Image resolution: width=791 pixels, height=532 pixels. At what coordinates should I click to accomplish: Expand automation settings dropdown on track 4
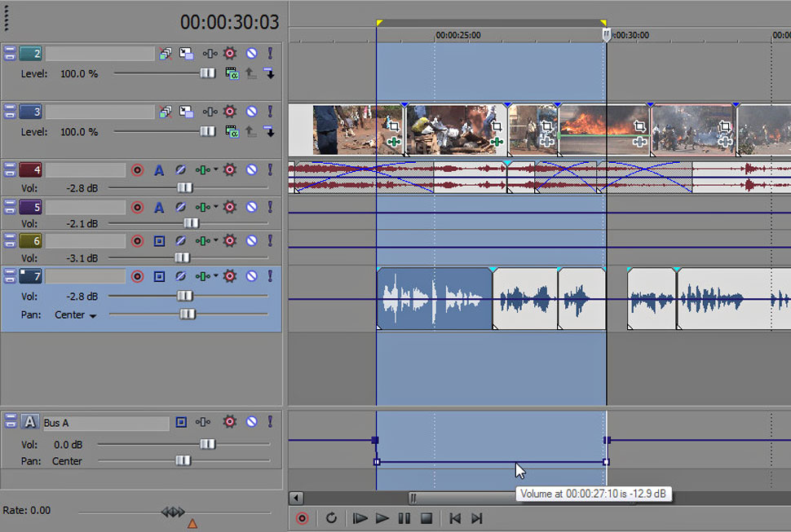click(218, 170)
